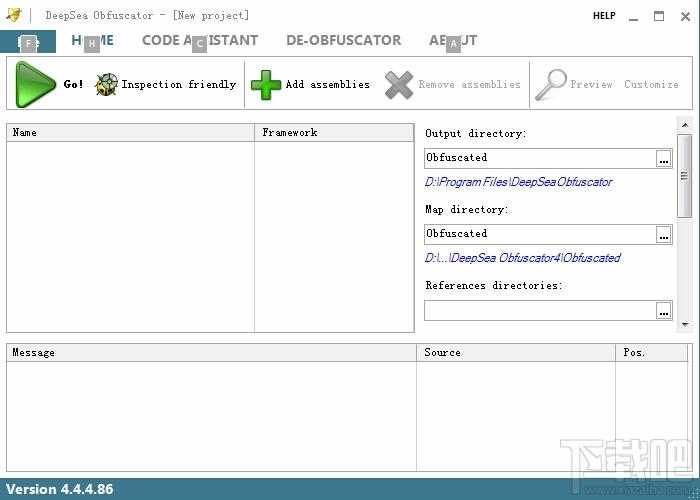This screenshot has height=500, width=700.
Task: Open the CODE ASSISTANT tab
Action: (200, 41)
